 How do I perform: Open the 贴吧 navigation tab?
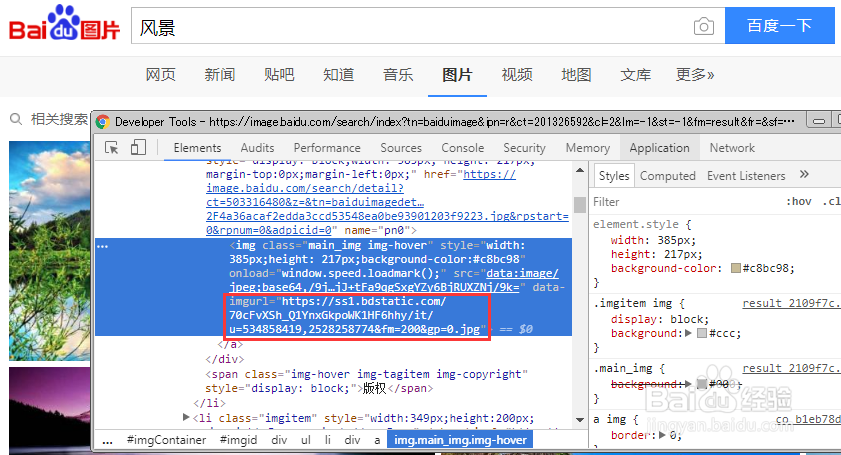pyautogui.click(x=279, y=75)
